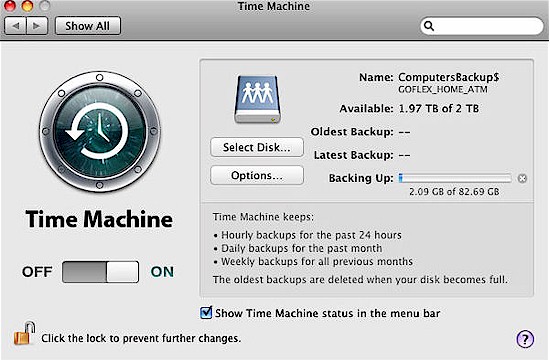This screenshot has width=550, height=362.
Task: Click the Oldest Backup label
Action: click(352, 132)
